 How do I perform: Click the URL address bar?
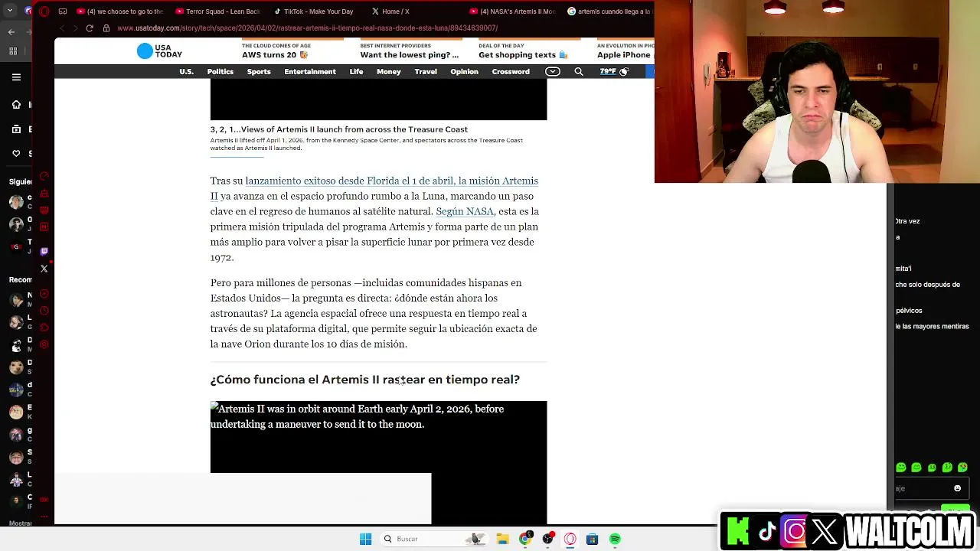(306, 28)
